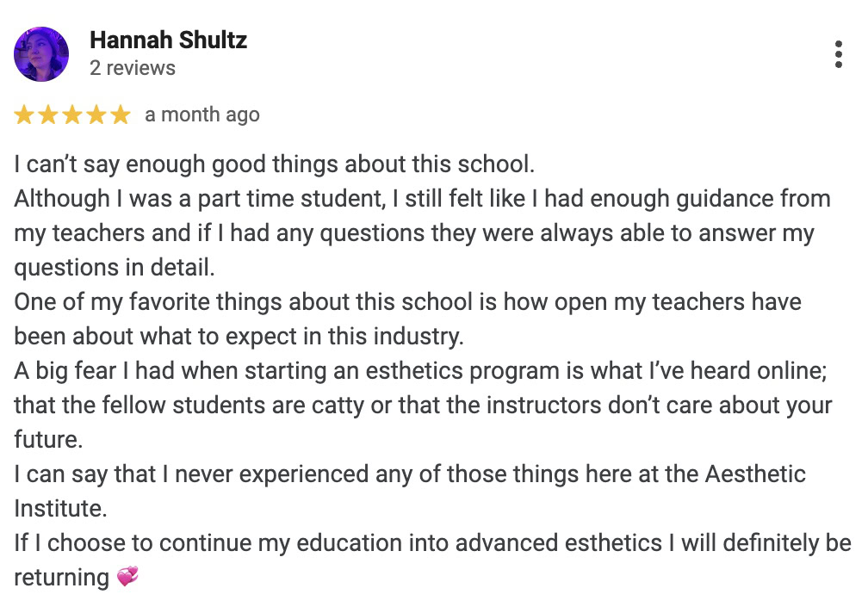Select the third gold rating star
Viewport: 868px width, 613px height.
click(x=72, y=115)
